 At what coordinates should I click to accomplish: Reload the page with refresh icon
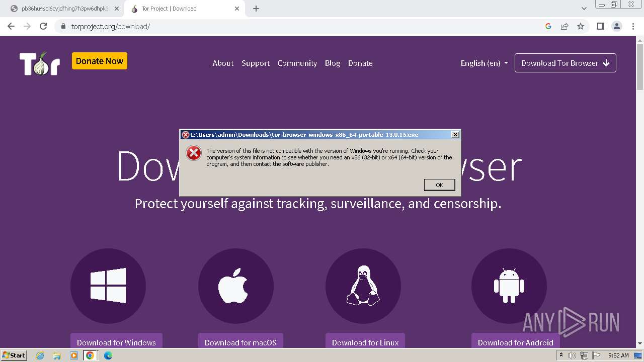tap(43, 26)
